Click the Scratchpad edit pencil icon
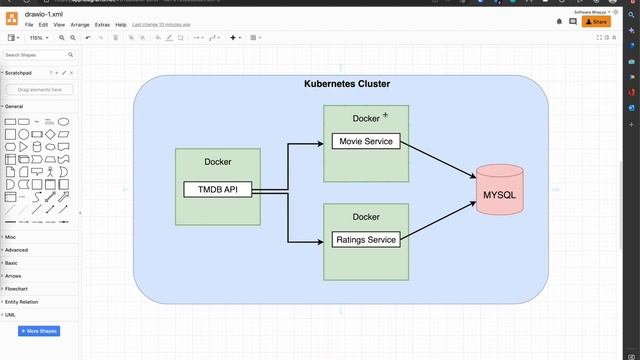The height and width of the screenshot is (360, 640). pos(64,73)
